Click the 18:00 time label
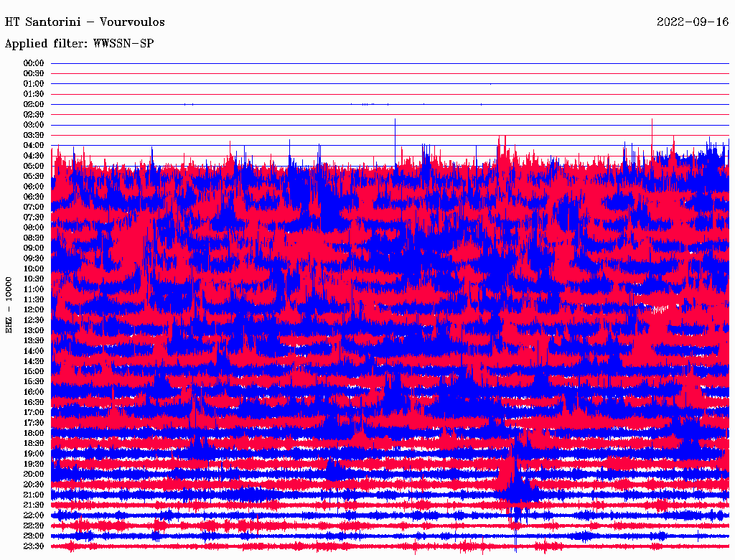The height and width of the screenshot is (560, 735). [x=33, y=433]
